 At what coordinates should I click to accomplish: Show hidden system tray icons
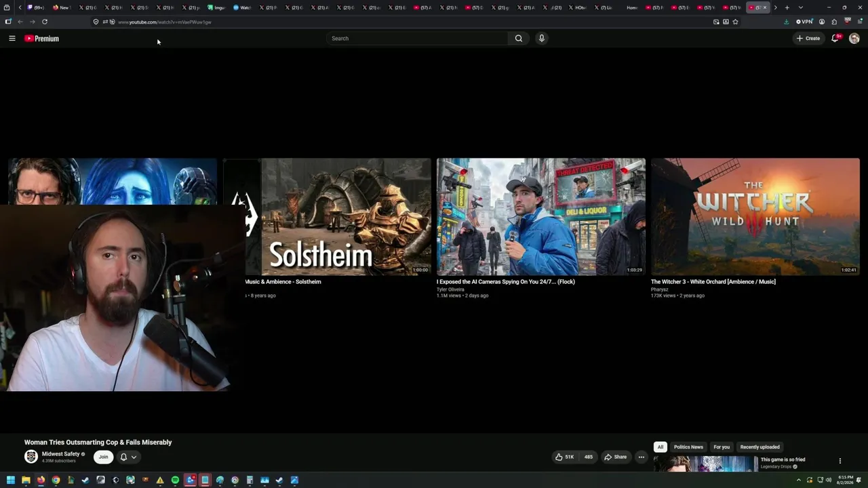coord(798,480)
